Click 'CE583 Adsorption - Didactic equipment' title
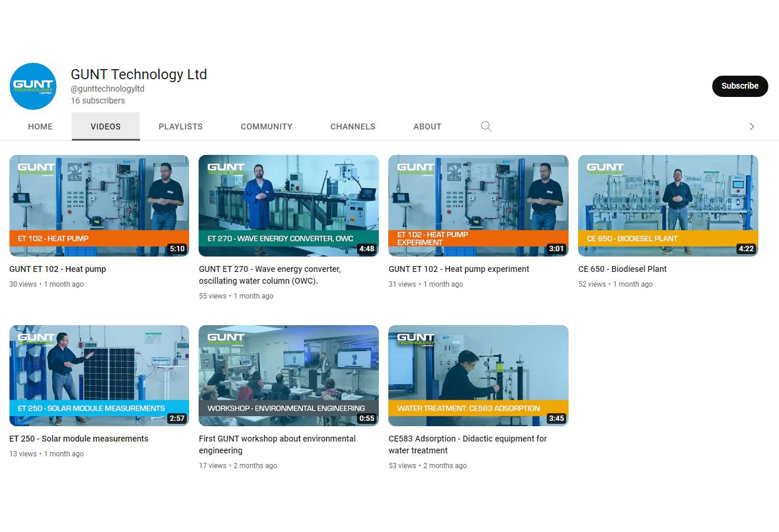This screenshot has height=532, width=779. (468, 445)
